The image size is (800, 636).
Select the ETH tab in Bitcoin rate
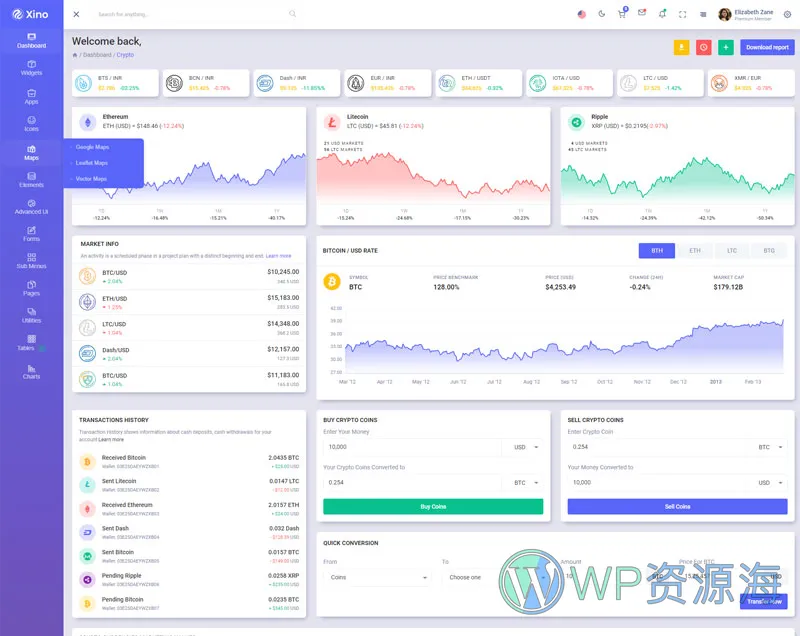tap(694, 251)
